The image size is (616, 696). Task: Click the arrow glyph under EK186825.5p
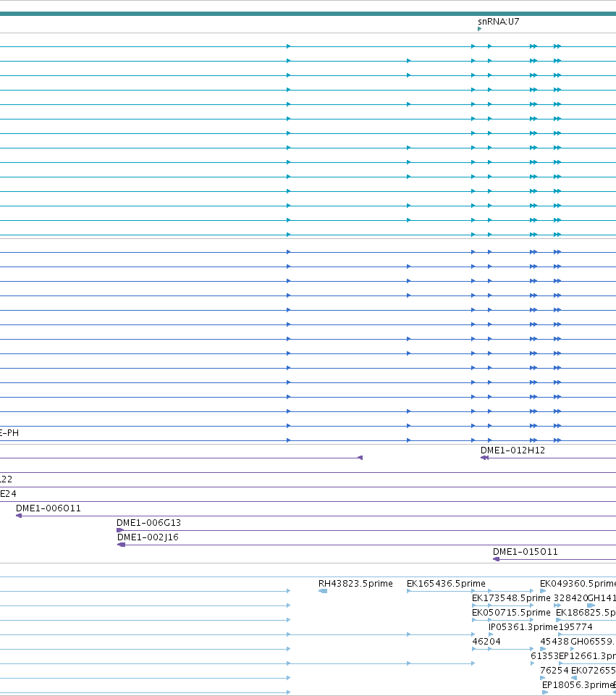(x=559, y=620)
